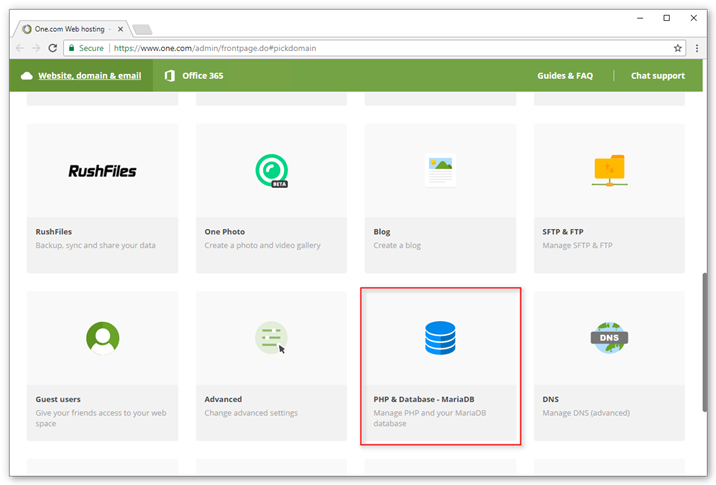This screenshot has height=485, width=716.
Task: Open Guides & FAQ
Action: tap(565, 76)
